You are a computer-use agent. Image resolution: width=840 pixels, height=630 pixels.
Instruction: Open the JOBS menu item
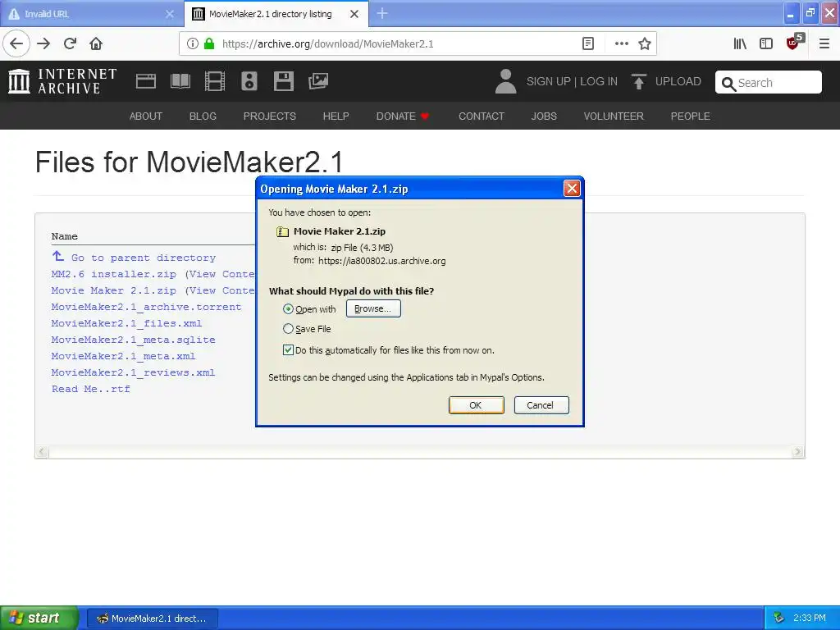(544, 116)
